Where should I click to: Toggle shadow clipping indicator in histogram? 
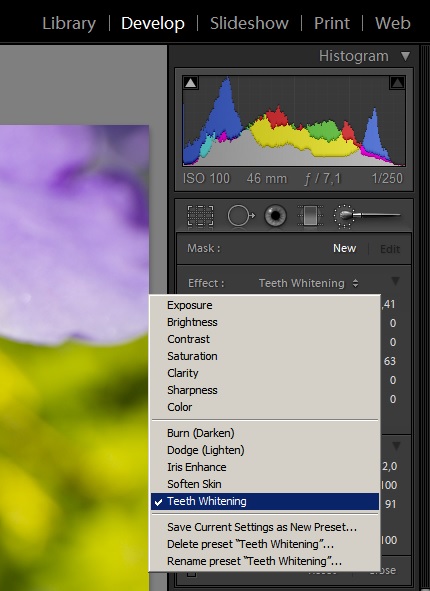tap(191, 83)
